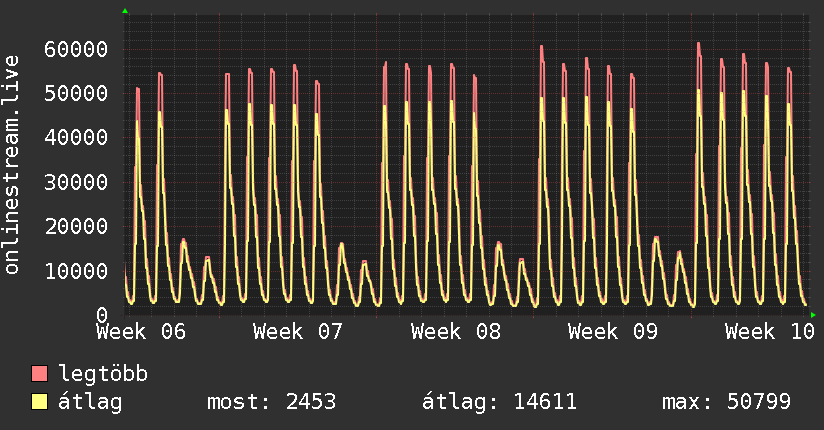The height and width of the screenshot is (430, 824).
Task: Click the green arrow at x-axis end
Action: point(813,315)
